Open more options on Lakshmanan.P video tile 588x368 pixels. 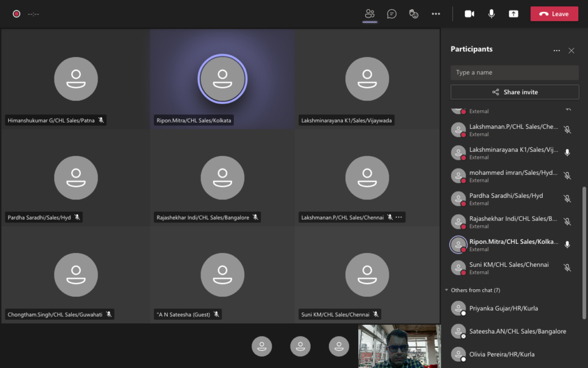399,217
